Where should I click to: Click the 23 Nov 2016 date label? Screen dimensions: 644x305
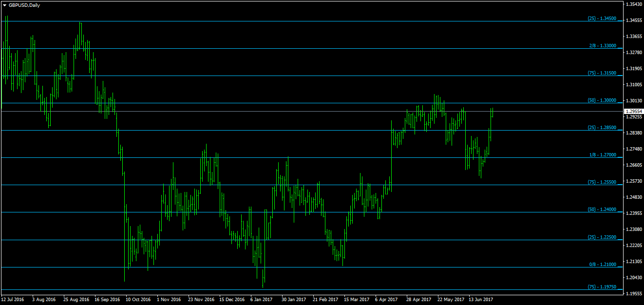201,300
